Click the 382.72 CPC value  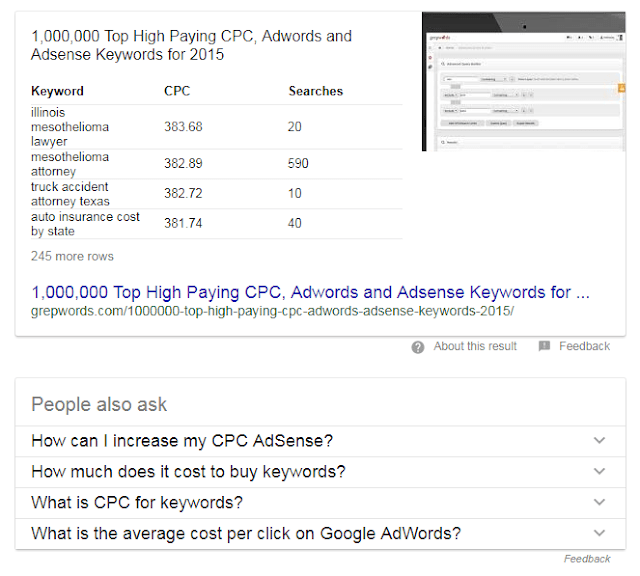183,193
